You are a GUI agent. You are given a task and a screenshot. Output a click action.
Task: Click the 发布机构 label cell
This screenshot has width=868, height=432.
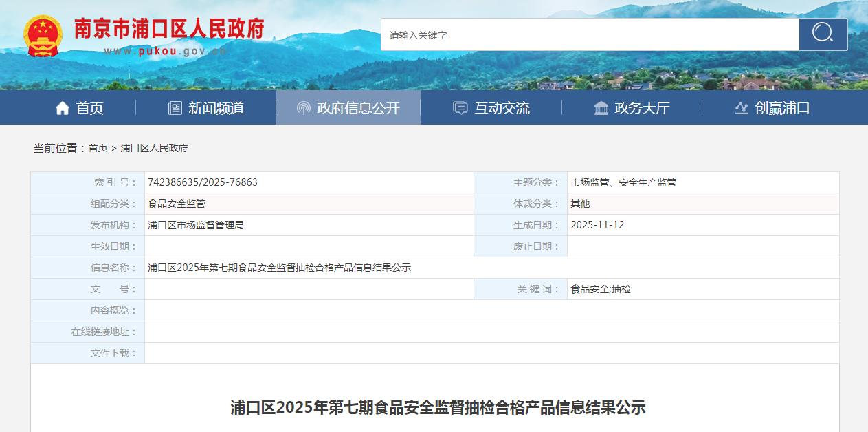[x=88, y=225]
